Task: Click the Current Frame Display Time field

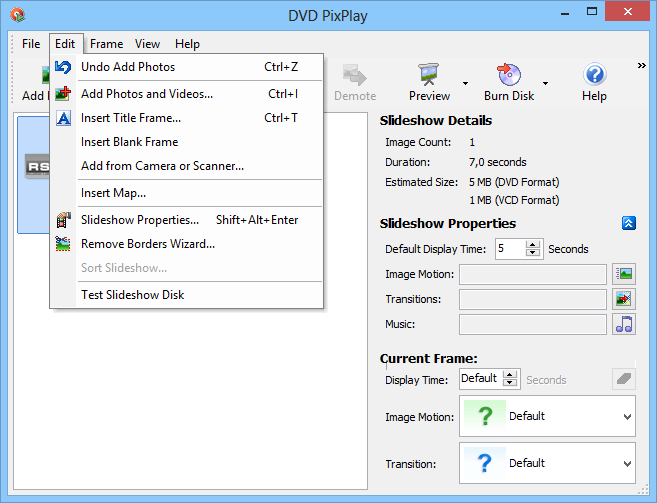Action: (481, 379)
